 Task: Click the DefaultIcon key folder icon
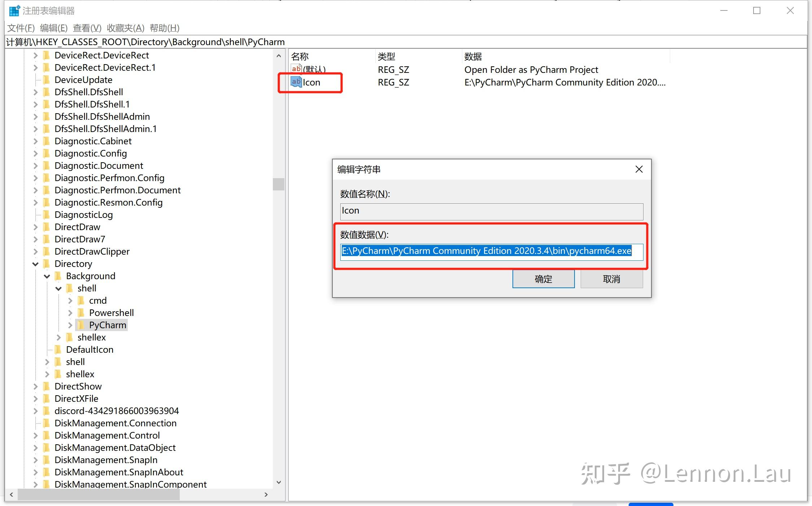click(x=58, y=349)
